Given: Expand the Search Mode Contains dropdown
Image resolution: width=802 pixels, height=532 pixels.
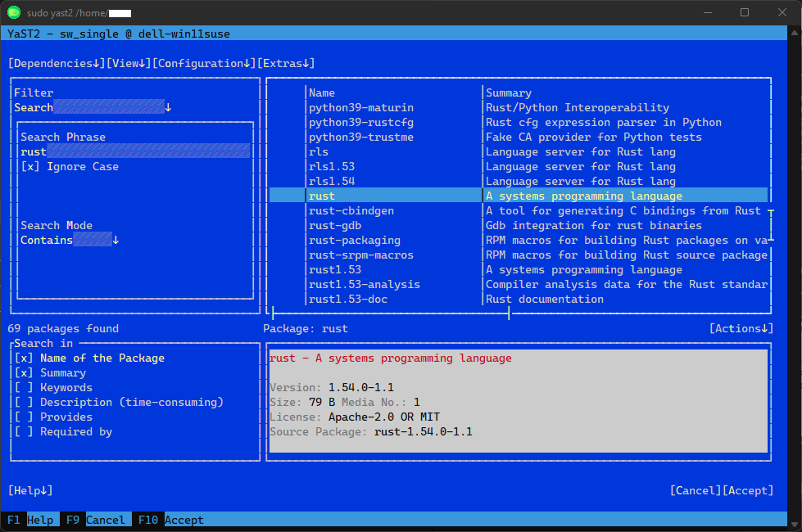Looking at the screenshot, I should point(70,240).
